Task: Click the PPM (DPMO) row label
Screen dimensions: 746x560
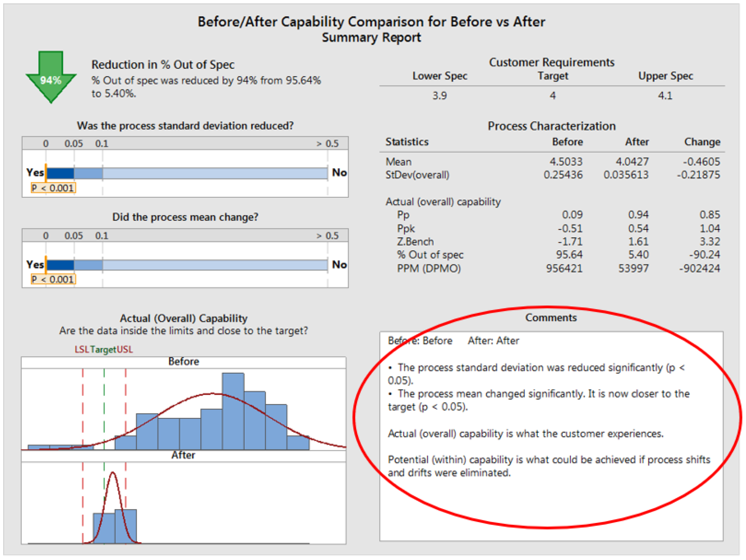Action: (x=428, y=268)
